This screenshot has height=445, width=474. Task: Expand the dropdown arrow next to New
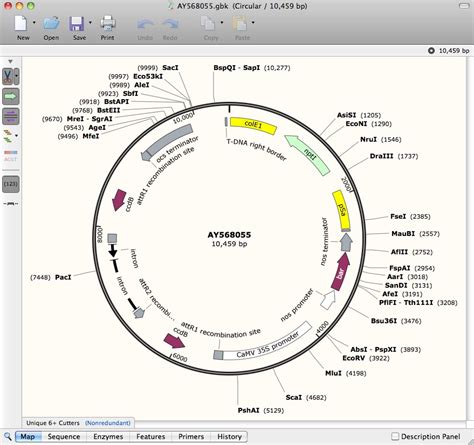34,23
